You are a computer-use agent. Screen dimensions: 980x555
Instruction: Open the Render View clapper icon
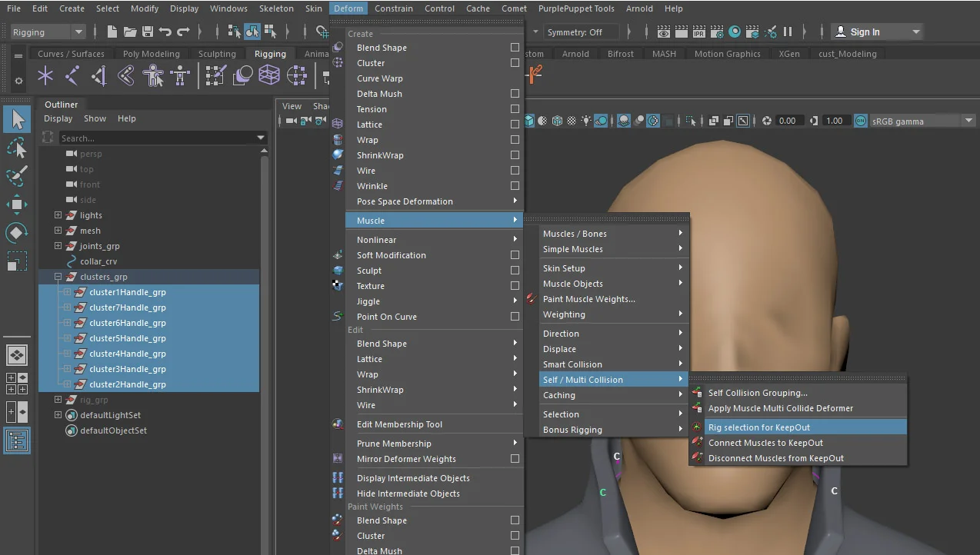664,32
